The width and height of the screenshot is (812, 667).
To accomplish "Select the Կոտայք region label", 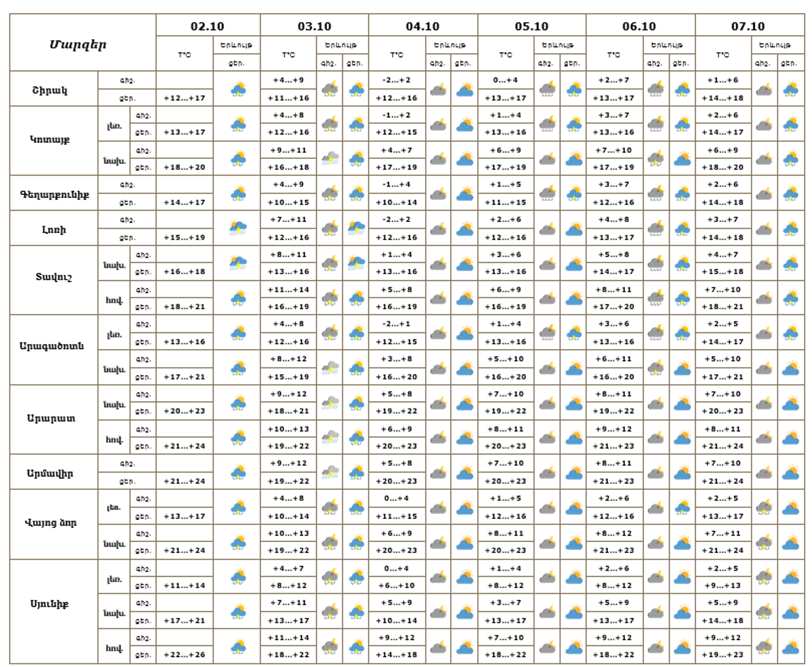I will tap(50, 139).
